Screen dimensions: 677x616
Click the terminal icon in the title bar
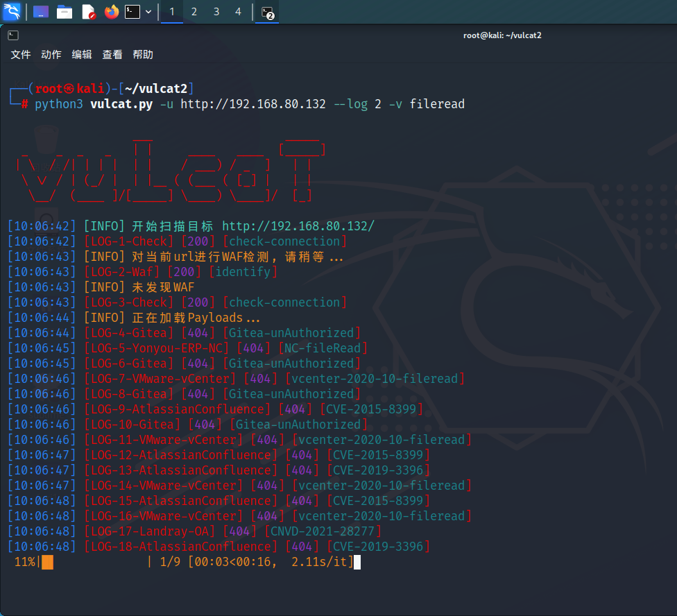point(13,35)
